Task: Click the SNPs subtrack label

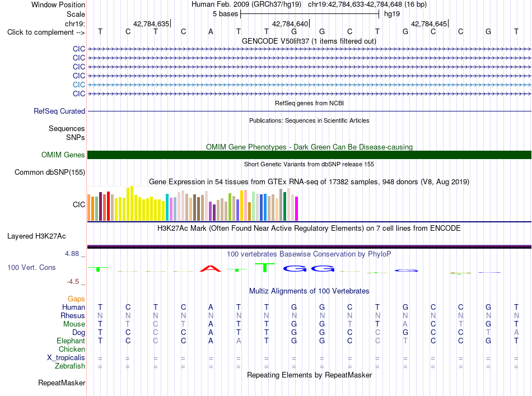Action: (76, 137)
